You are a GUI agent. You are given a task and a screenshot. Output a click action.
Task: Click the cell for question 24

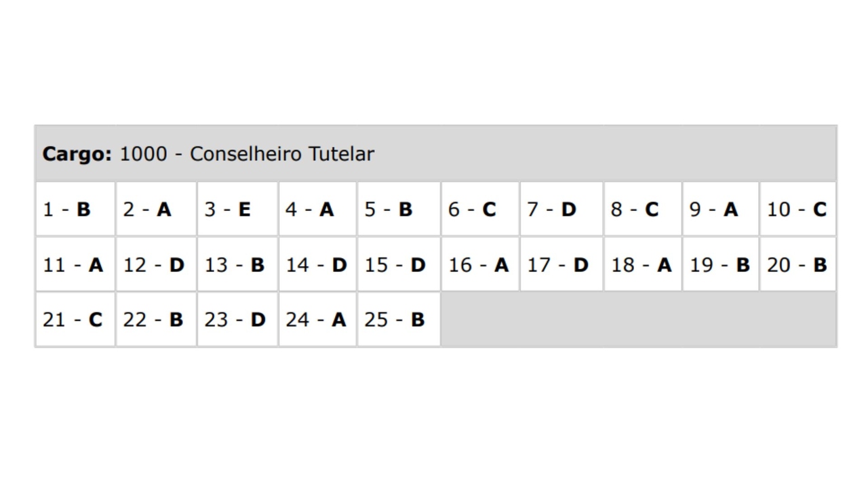(x=317, y=319)
